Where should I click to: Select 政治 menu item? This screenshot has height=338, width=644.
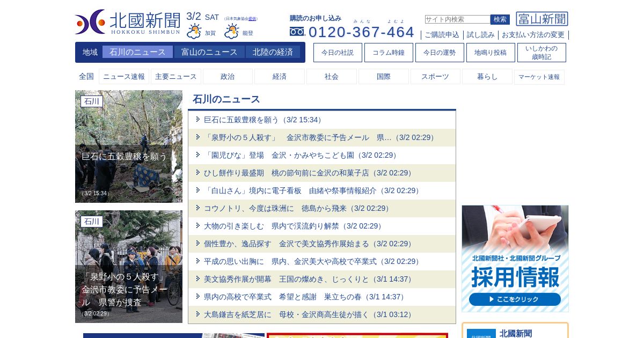[x=228, y=77]
